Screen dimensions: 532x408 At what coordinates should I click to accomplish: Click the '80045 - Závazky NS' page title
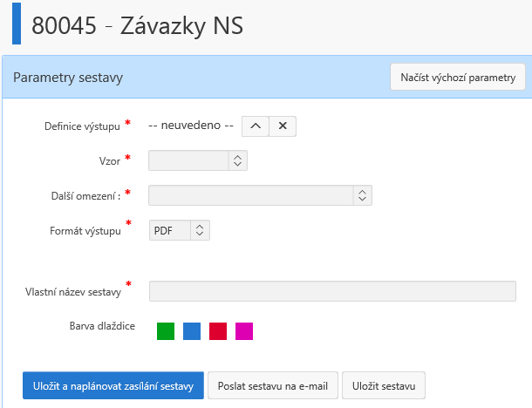tap(137, 25)
